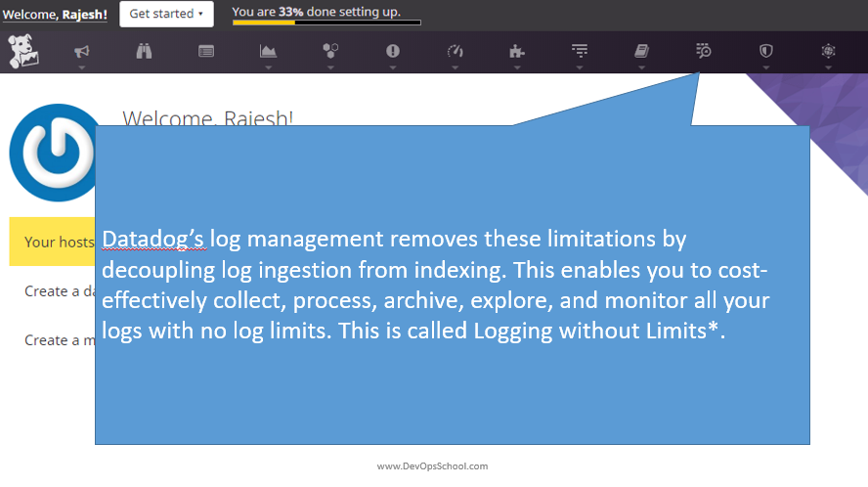Open the Dashboards list icon

pyautogui.click(x=206, y=52)
